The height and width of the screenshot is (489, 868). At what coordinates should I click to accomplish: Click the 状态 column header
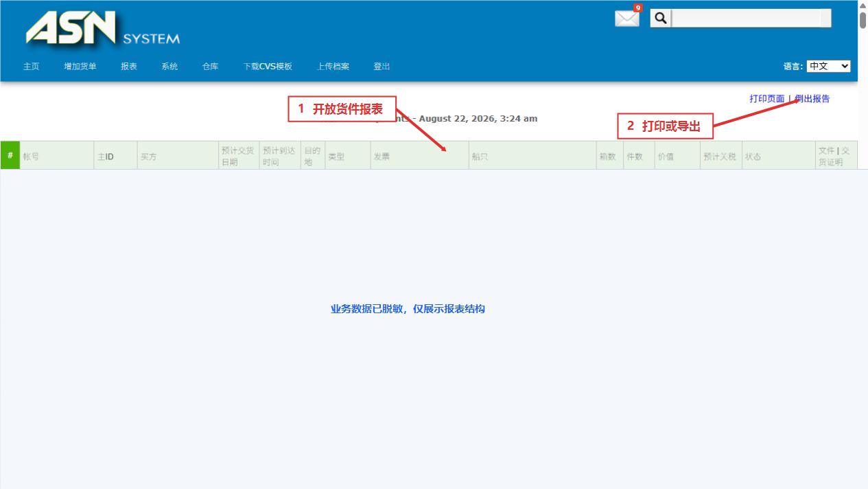coord(779,156)
